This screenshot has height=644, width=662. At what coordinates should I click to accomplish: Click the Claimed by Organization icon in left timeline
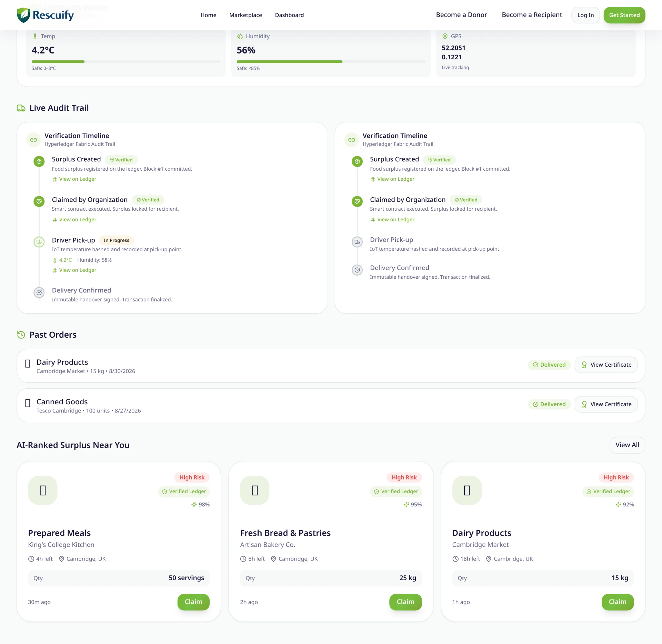click(x=39, y=201)
